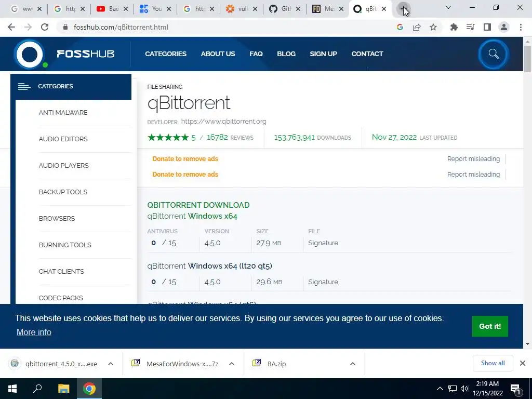The height and width of the screenshot is (399, 532).
Task: Click the Chrome profile avatar icon
Action: click(x=504, y=27)
